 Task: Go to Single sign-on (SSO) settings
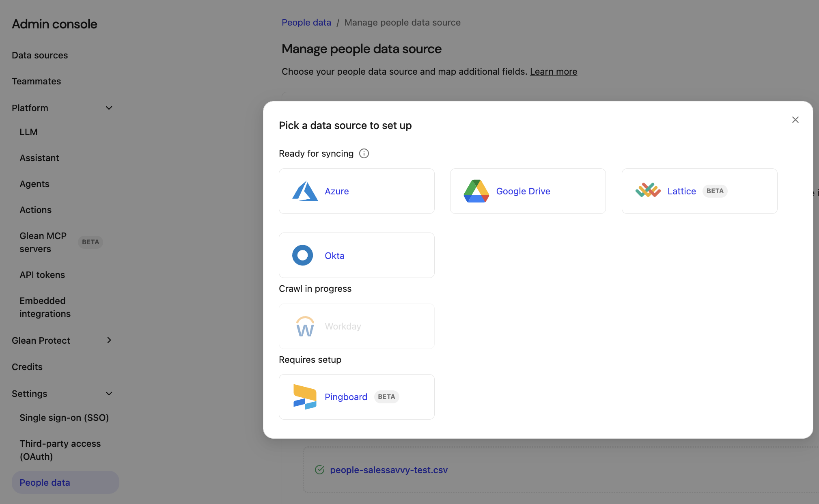[x=64, y=418]
